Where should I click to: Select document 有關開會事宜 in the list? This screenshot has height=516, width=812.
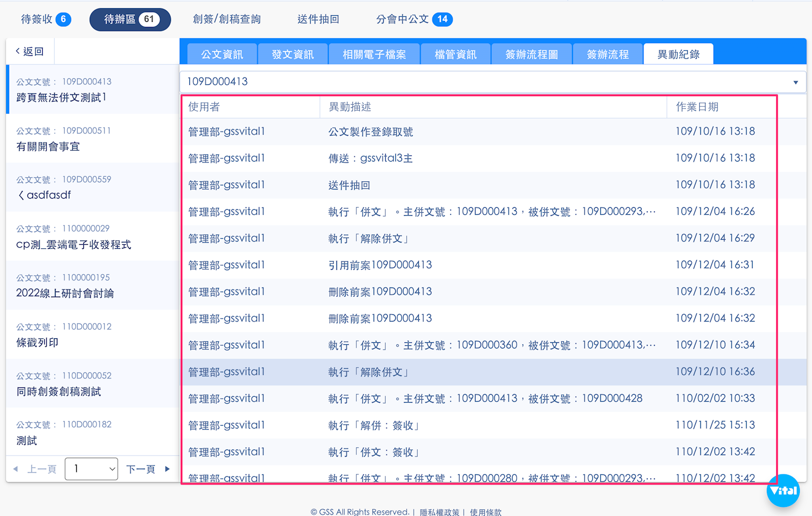pos(48,147)
